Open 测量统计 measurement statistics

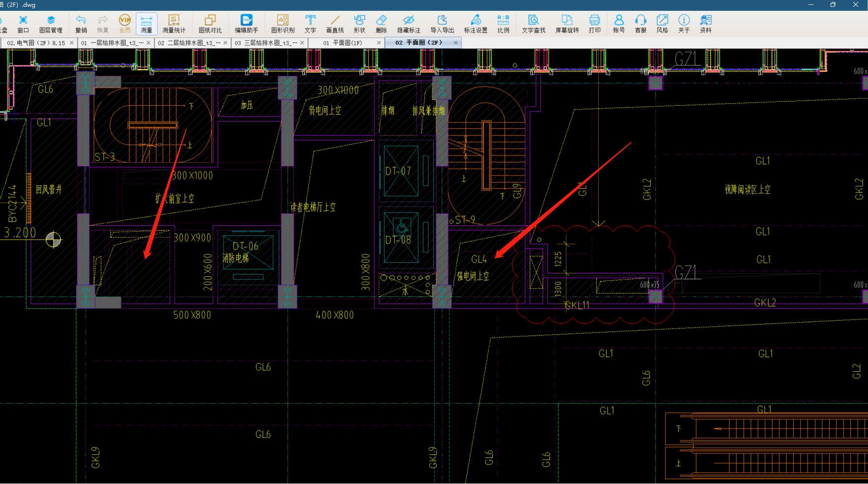[174, 24]
